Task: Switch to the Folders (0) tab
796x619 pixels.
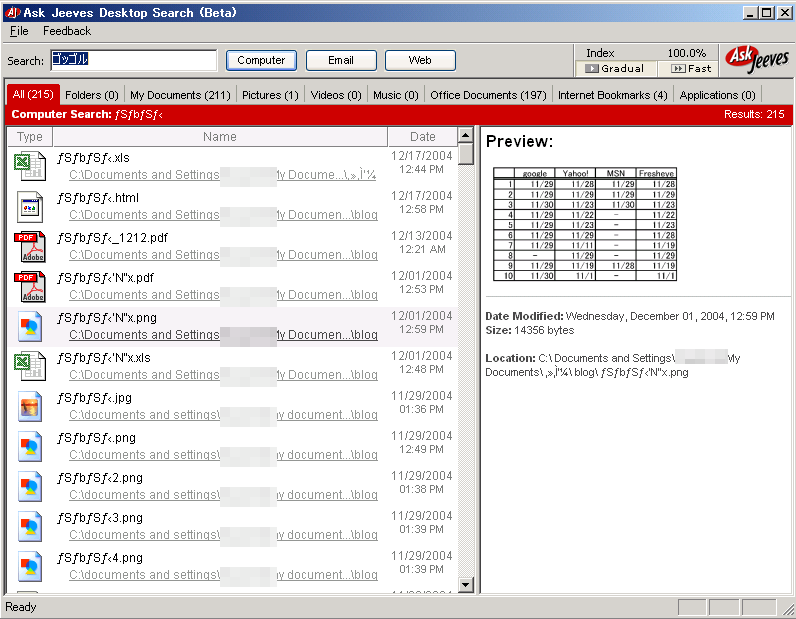Action: pos(91,95)
